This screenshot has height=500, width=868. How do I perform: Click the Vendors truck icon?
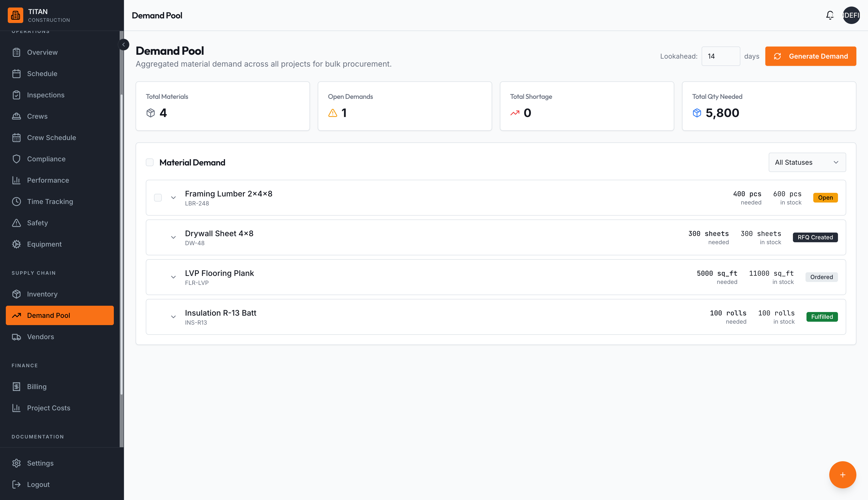(x=16, y=337)
